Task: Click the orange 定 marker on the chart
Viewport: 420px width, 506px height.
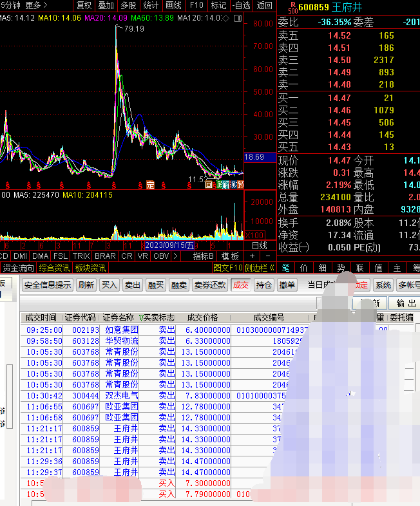Action: point(151,185)
